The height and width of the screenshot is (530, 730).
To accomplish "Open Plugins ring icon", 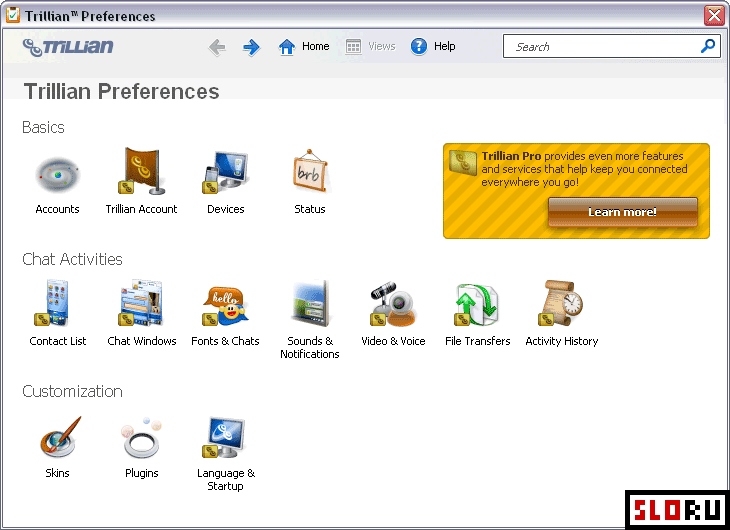I will coord(142,438).
